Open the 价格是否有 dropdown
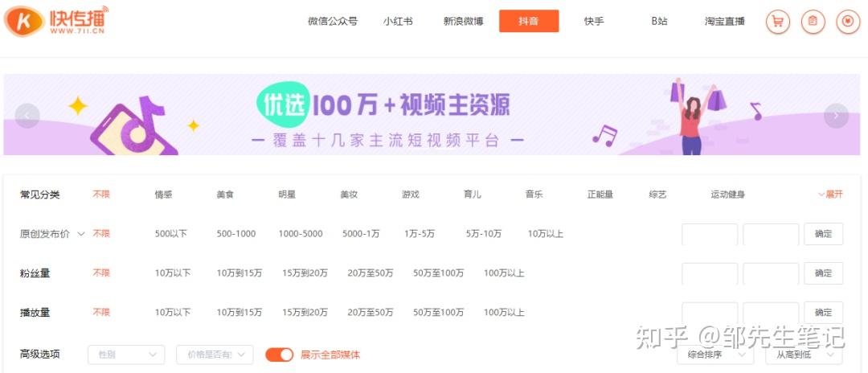 [x=215, y=355]
